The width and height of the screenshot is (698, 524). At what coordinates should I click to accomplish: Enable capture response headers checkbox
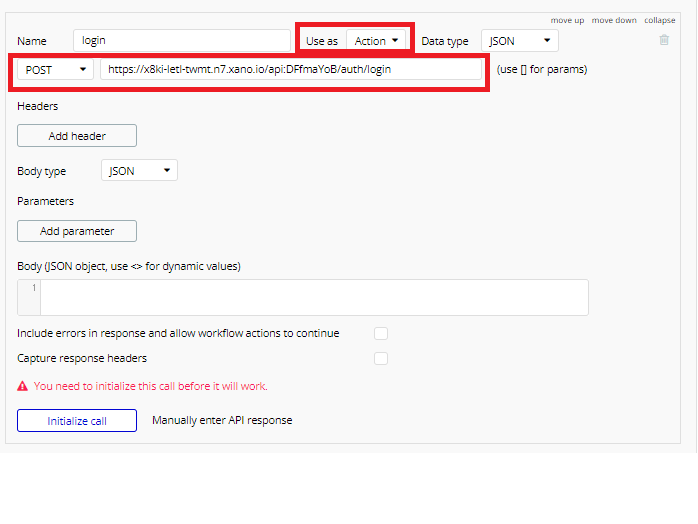click(381, 358)
